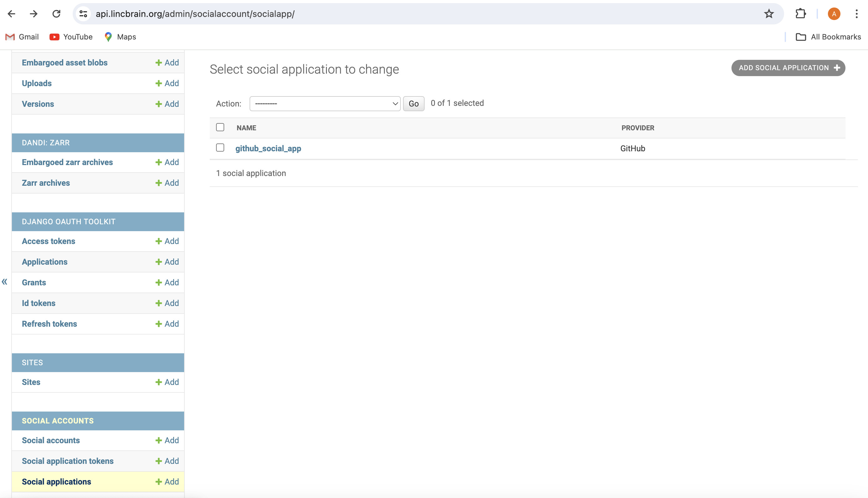The width and height of the screenshot is (868, 498).
Task: Open the browser extensions puzzle icon
Action: pos(801,14)
